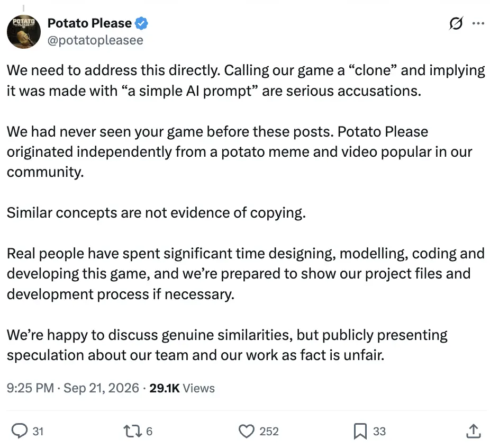
Task: View the 31 replies count
Action: coord(38,432)
